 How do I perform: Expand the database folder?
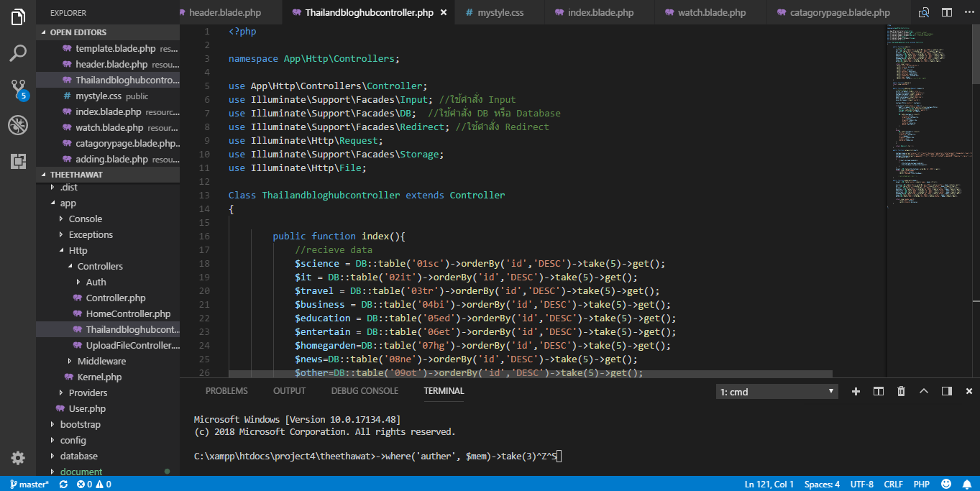[x=108, y=456]
